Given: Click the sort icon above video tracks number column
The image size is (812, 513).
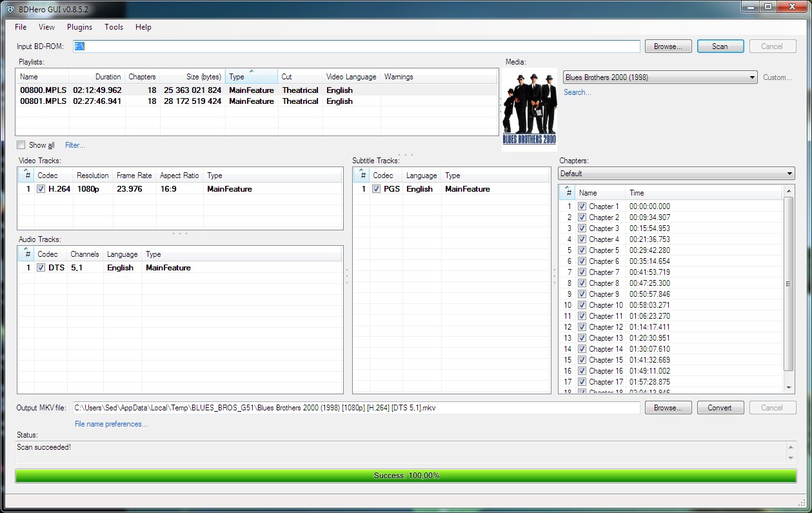Looking at the screenshot, I should pos(27,171).
